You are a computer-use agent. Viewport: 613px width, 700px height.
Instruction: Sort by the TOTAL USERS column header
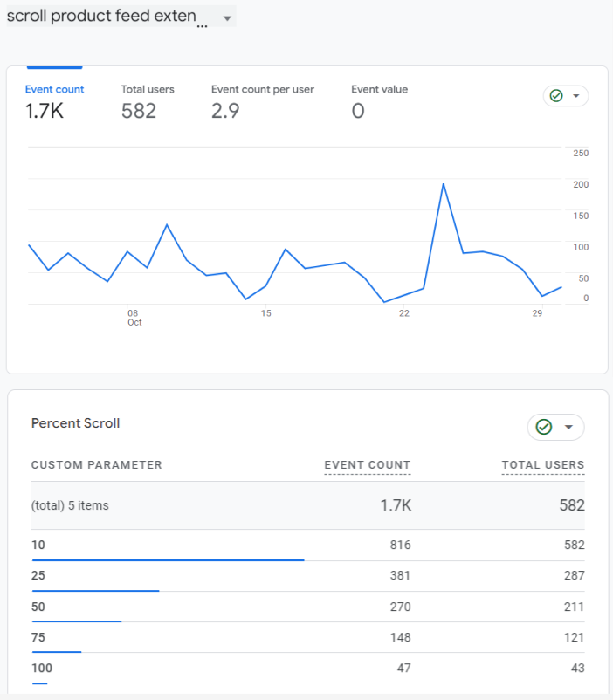pyautogui.click(x=543, y=465)
